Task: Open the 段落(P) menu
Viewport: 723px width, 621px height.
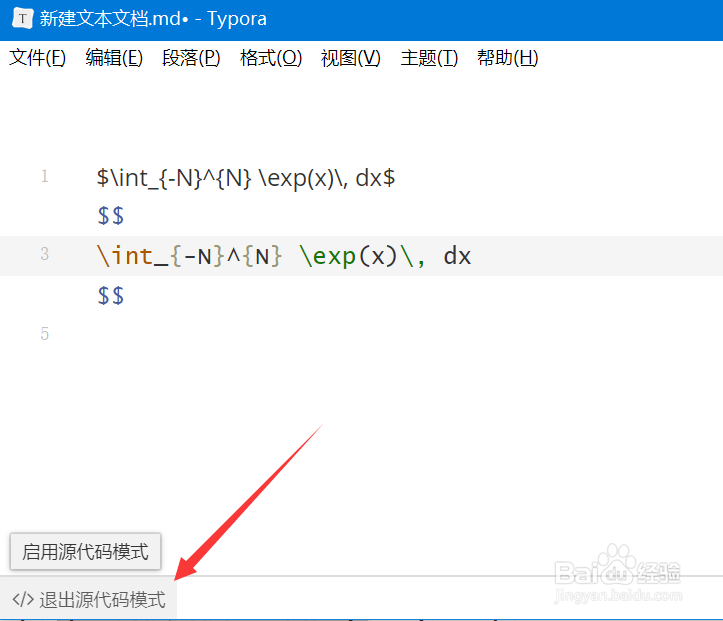Action: 191,58
